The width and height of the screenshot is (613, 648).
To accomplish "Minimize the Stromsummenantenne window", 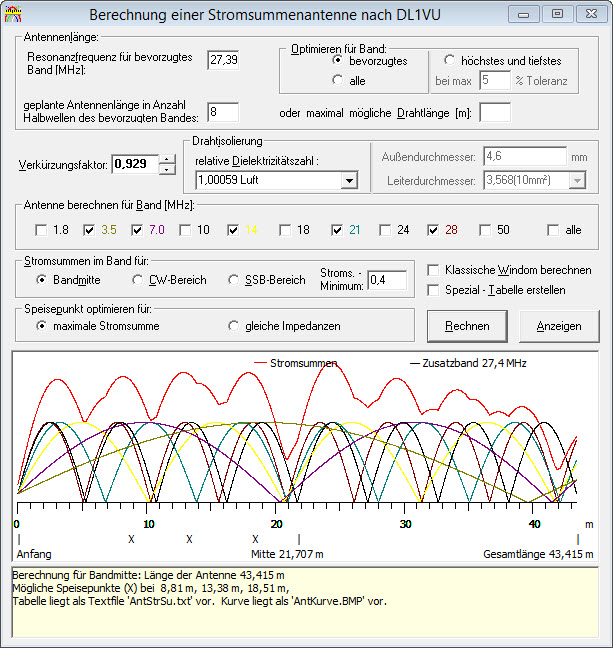I will 524,14.
